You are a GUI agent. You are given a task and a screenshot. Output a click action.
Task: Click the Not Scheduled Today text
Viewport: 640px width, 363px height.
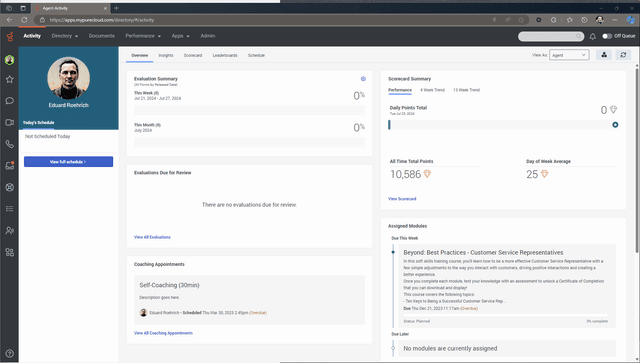(47, 136)
